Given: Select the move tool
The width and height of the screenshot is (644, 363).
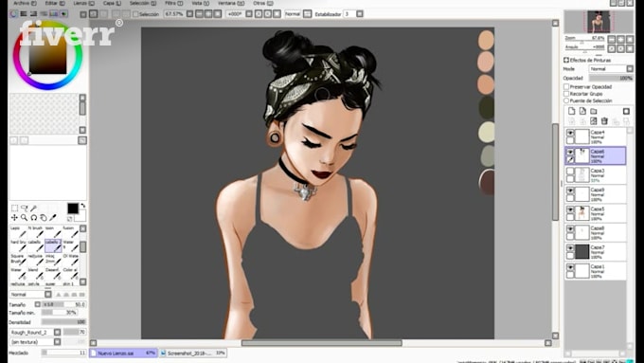Looking at the screenshot, I should [14, 217].
